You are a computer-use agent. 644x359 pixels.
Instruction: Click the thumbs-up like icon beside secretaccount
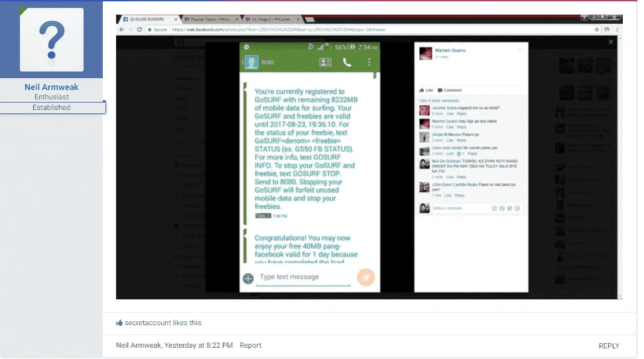point(119,323)
